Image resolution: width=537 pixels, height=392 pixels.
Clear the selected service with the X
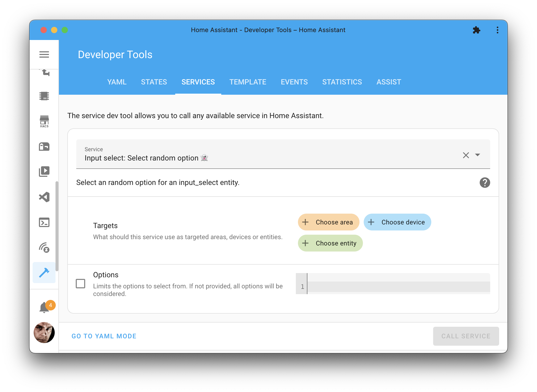(x=466, y=155)
